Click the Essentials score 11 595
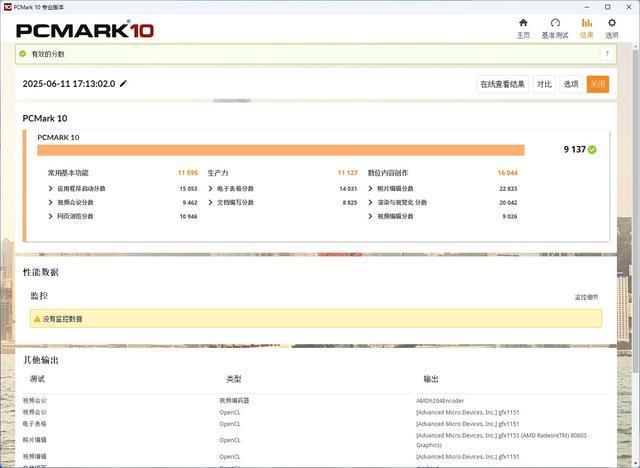Screen dimensions: 640x468 (x=188, y=173)
